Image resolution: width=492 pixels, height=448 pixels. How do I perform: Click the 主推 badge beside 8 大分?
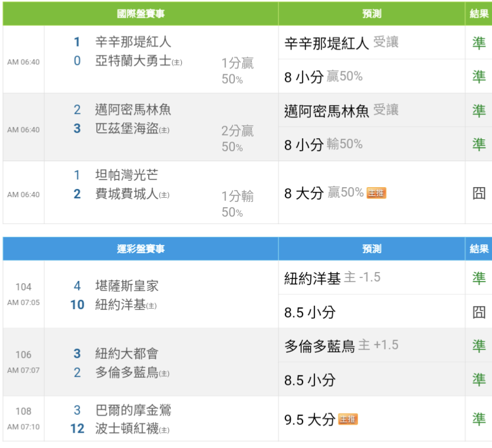click(x=376, y=193)
